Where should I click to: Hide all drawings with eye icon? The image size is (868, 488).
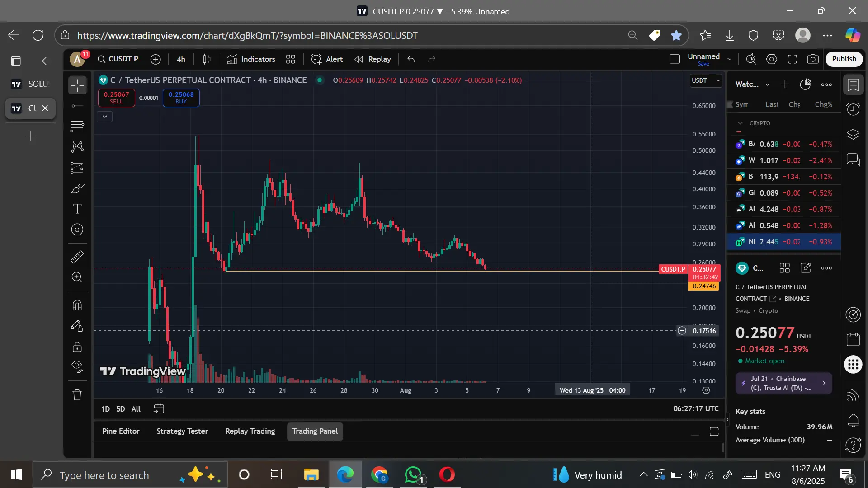click(x=77, y=367)
